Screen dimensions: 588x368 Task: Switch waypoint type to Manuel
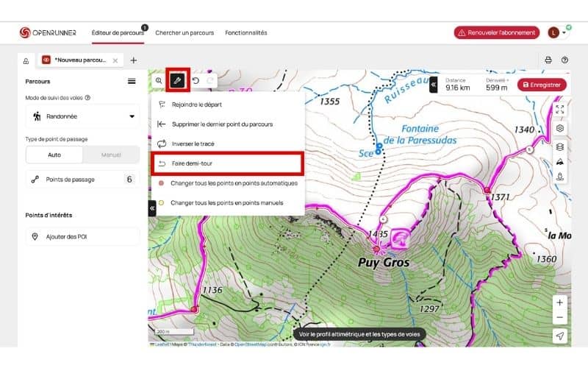coord(110,155)
